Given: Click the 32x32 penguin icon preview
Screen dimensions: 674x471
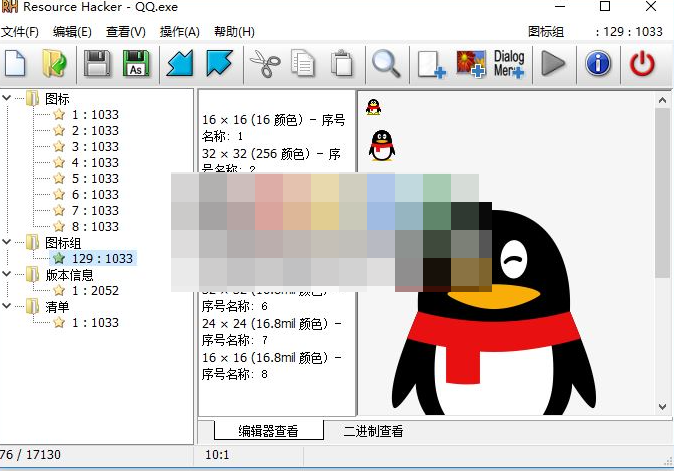Looking at the screenshot, I should pos(382,146).
